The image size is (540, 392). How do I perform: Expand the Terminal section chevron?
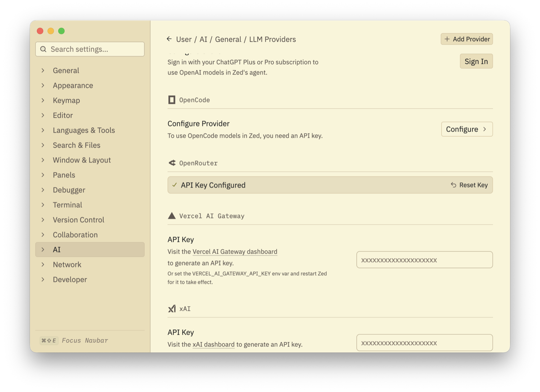[43, 205]
